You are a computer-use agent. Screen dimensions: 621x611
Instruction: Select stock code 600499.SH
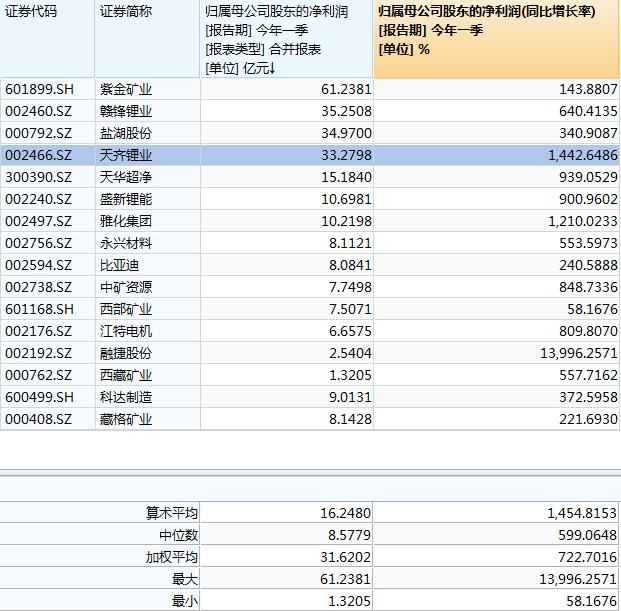point(39,397)
